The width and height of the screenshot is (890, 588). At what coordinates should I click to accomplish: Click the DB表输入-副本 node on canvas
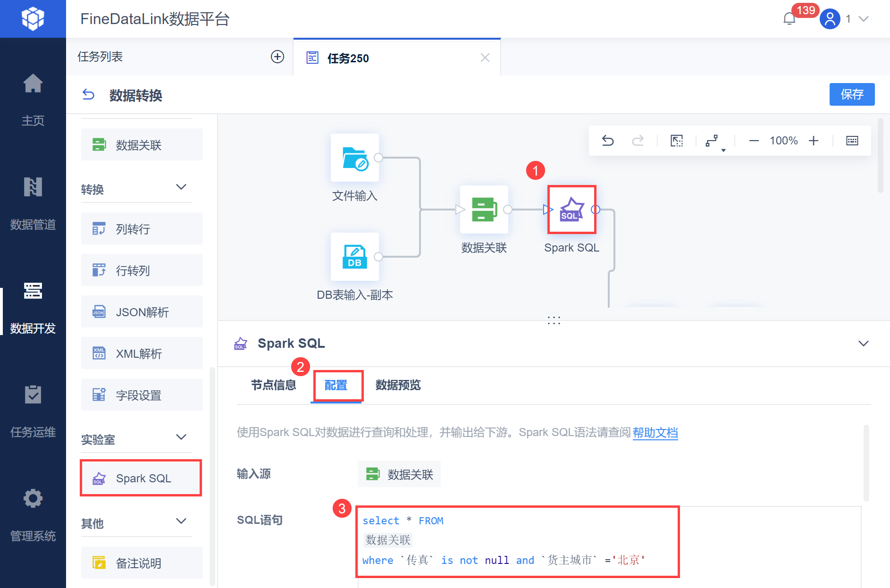(355, 257)
